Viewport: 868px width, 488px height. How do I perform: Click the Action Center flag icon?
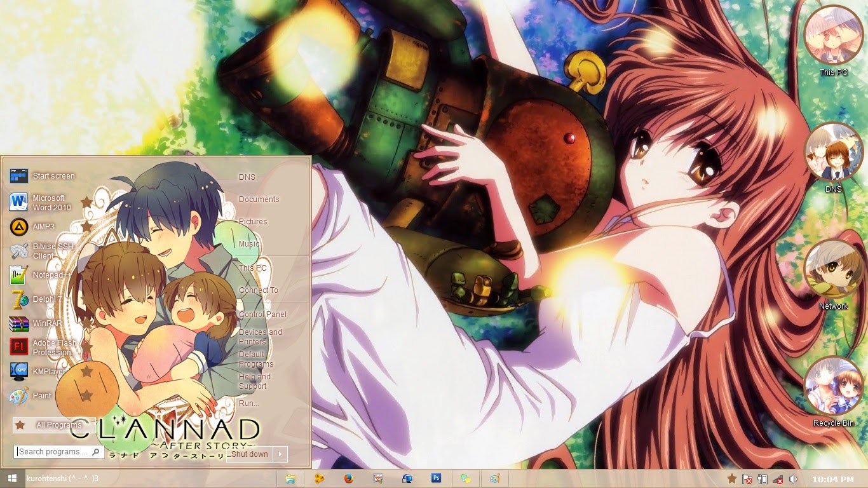pyautogui.click(x=747, y=479)
